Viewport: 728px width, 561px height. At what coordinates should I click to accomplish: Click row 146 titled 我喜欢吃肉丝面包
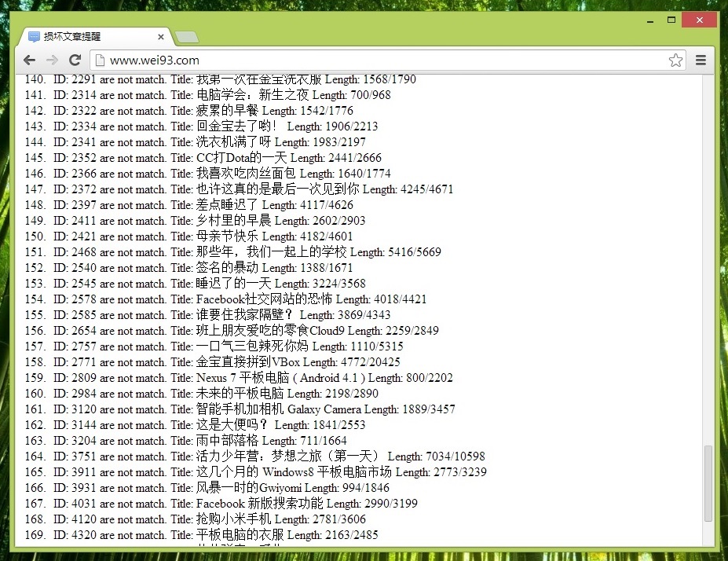(207, 174)
